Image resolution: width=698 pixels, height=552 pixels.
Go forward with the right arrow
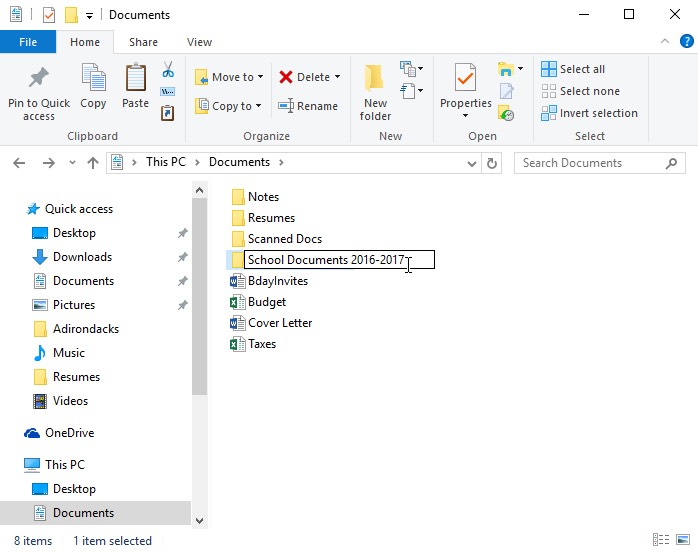(49, 163)
